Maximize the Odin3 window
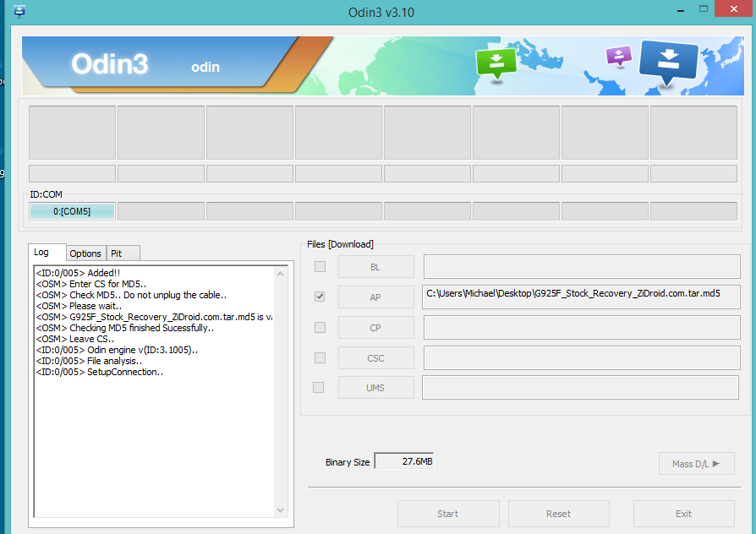The image size is (756, 534). coord(704,8)
